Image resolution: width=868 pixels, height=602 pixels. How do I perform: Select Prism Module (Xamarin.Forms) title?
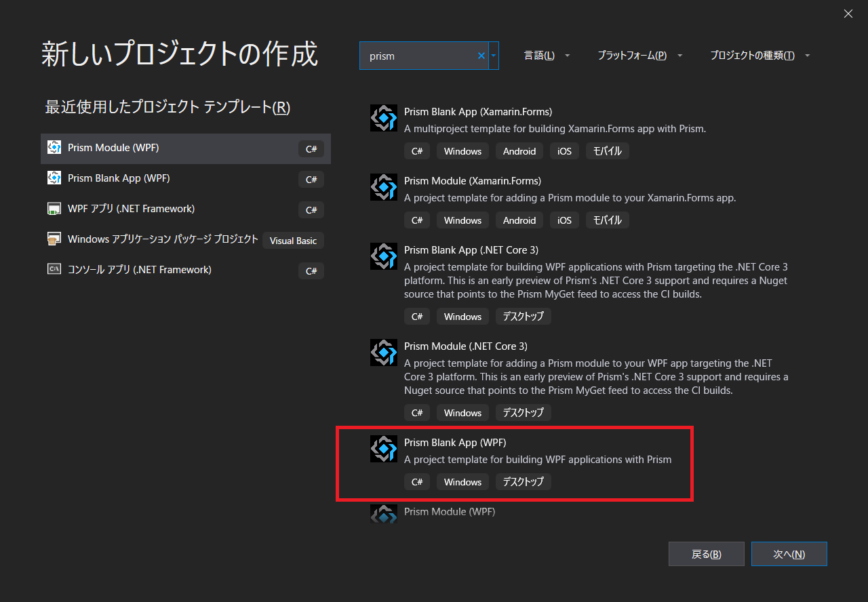(473, 181)
